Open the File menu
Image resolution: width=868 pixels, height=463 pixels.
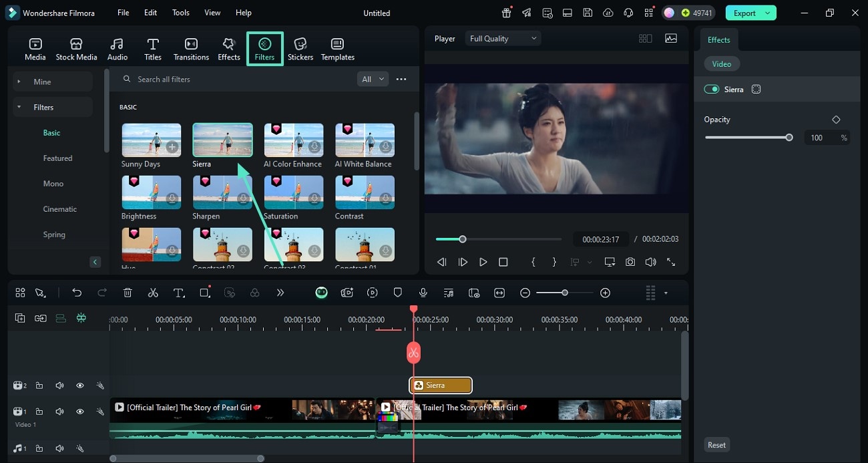click(124, 13)
